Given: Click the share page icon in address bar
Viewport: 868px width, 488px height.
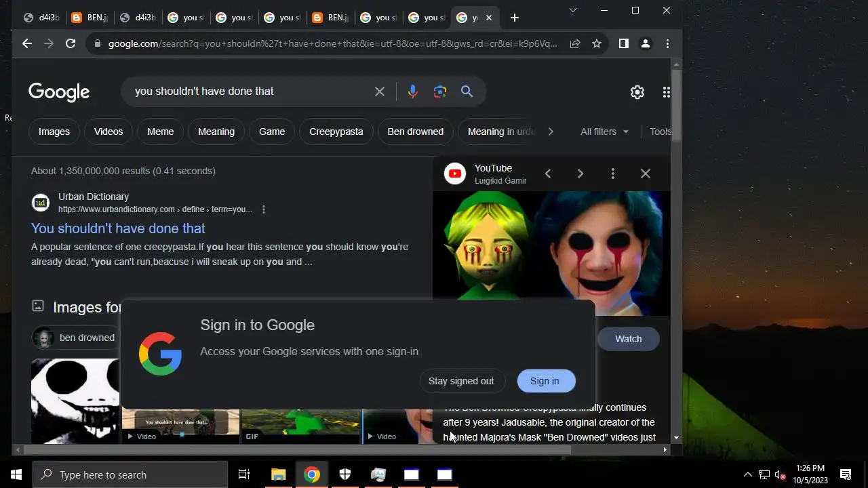Looking at the screenshot, I should pyautogui.click(x=575, y=43).
